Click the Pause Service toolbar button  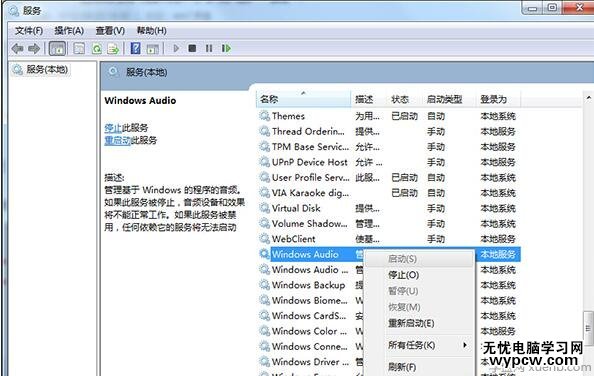pyautogui.click(x=209, y=48)
